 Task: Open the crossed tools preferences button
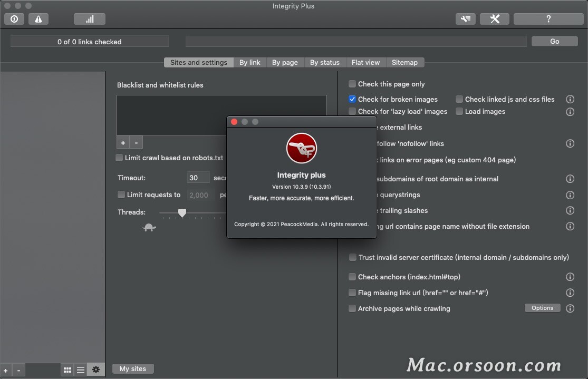tap(495, 19)
